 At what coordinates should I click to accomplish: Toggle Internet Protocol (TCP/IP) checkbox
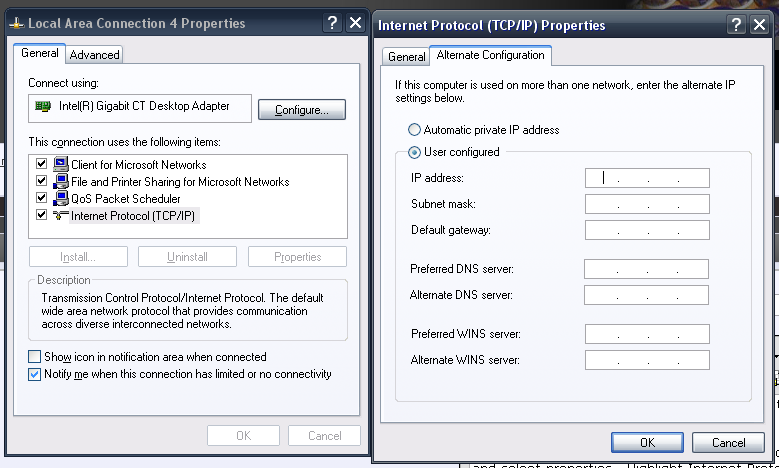[x=42, y=215]
